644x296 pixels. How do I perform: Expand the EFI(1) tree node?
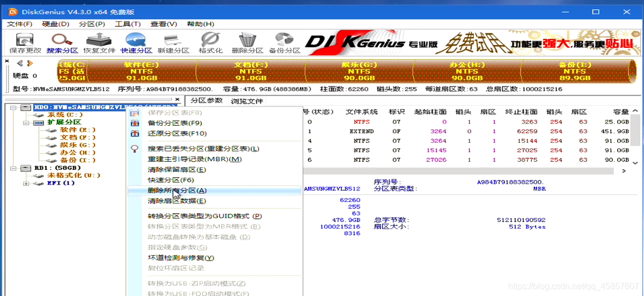click(26, 183)
